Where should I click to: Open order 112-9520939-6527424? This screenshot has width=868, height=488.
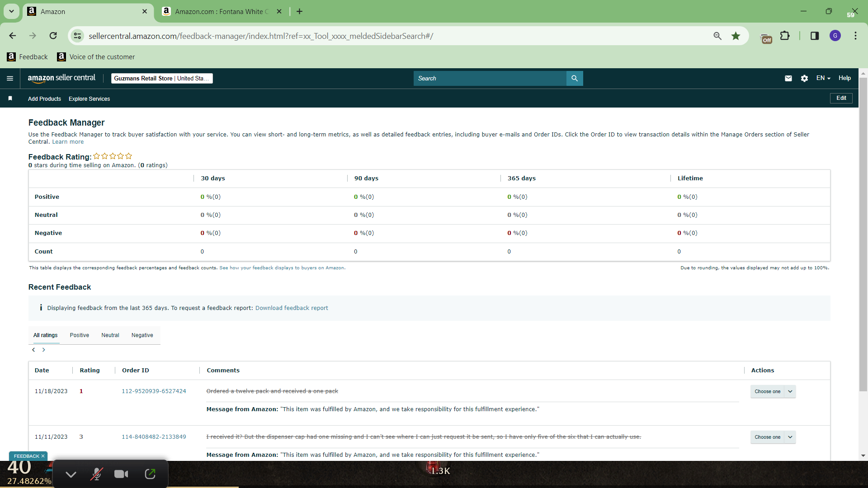(154, 391)
